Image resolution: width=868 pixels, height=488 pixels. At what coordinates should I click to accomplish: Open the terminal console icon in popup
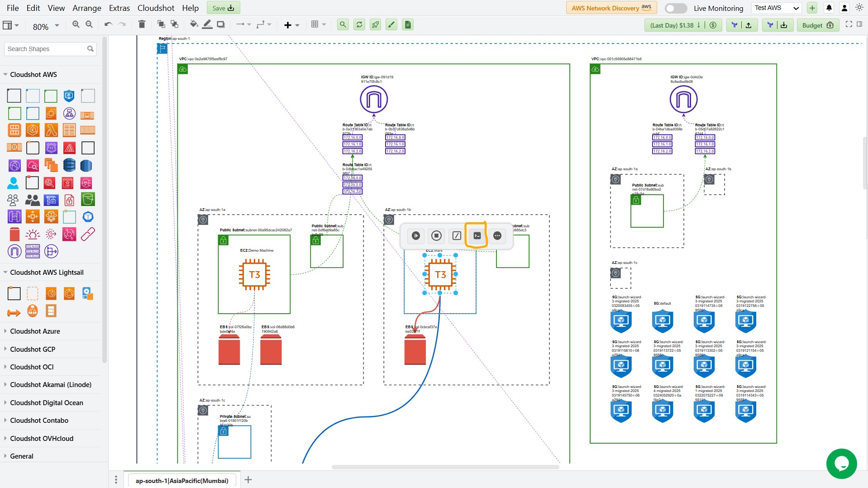(x=477, y=236)
